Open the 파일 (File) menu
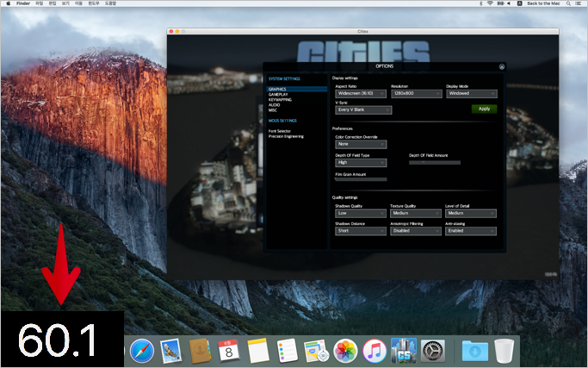Image resolution: width=588 pixels, height=368 pixels. 40,3
